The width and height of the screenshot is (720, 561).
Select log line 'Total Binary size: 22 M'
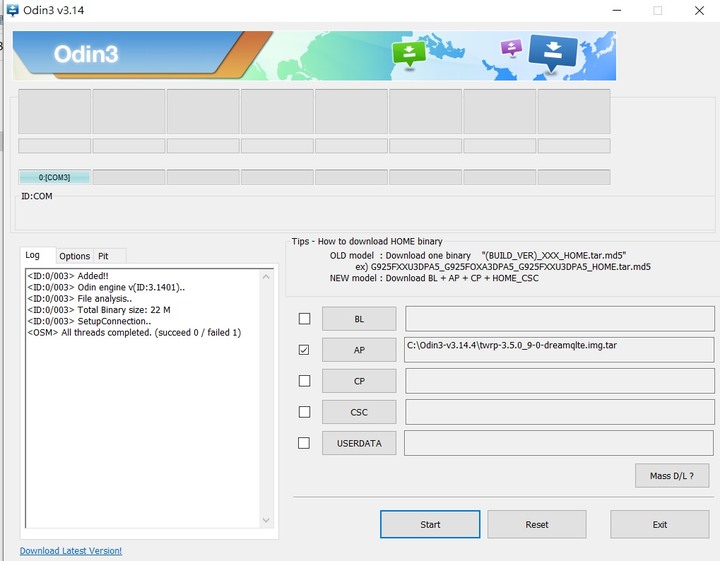pyautogui.click(x=99, y=310)
